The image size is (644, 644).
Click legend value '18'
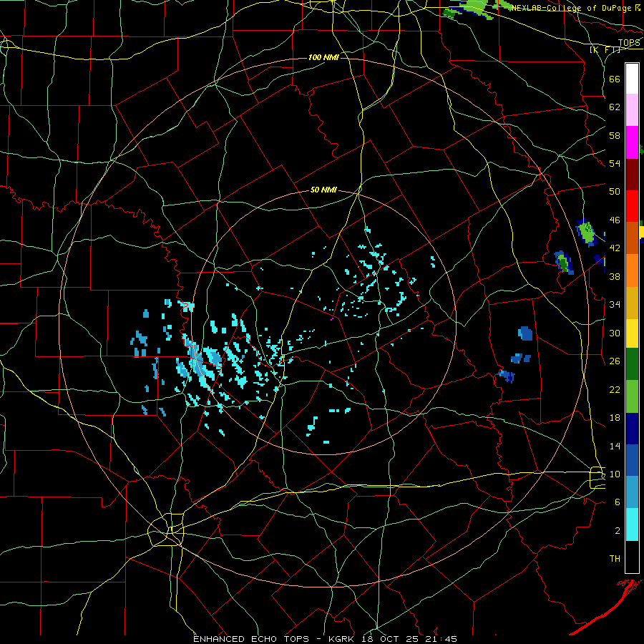point(615,418)
